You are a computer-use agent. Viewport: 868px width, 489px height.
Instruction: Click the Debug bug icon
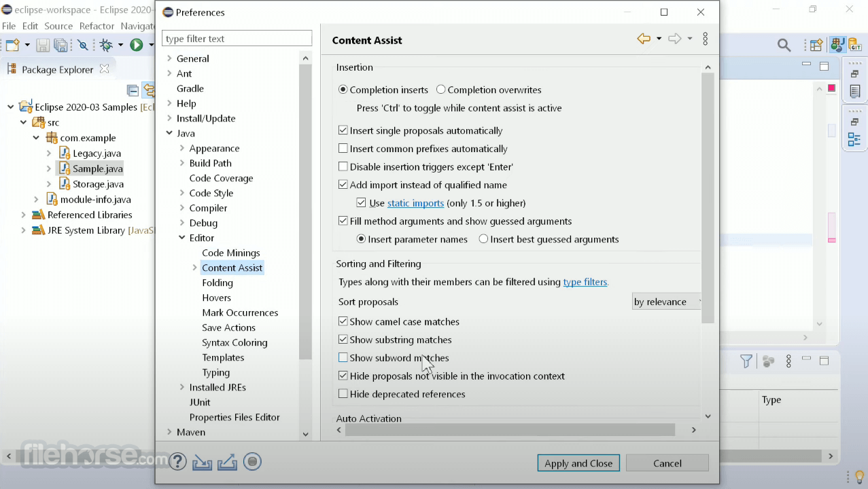point(106,46)
